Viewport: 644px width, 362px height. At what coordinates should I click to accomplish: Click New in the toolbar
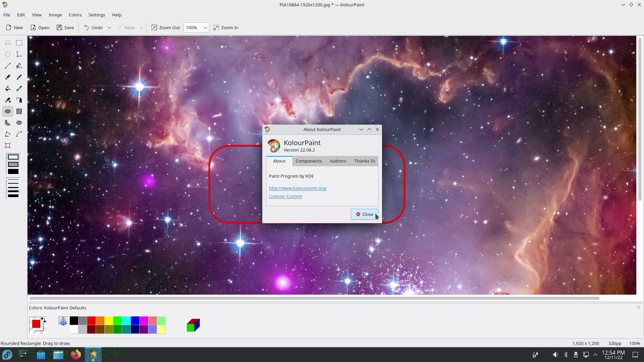[14, 27]
